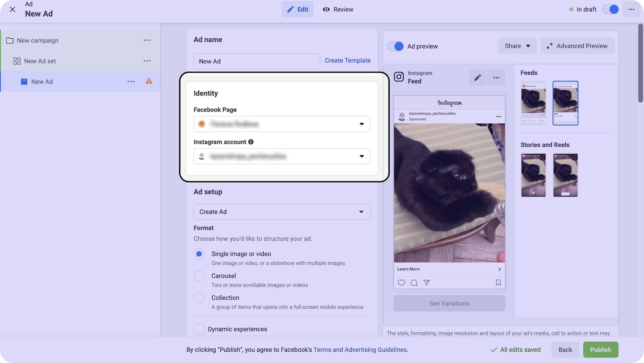Viewport: 644px width, 363px height.
Task: Switch to the Edit tab
Action: [297, 9]
